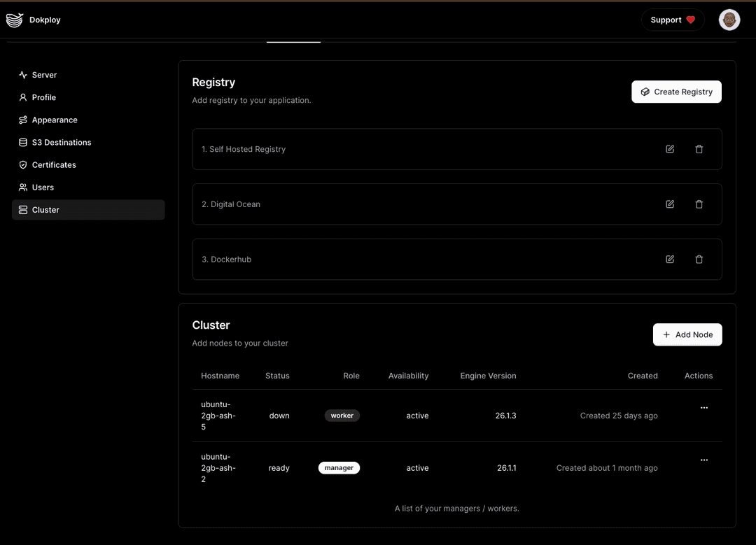This screenshot has height=545, width=756.
Task: Delete the Dockerhub registry
Action: point(699,260)
